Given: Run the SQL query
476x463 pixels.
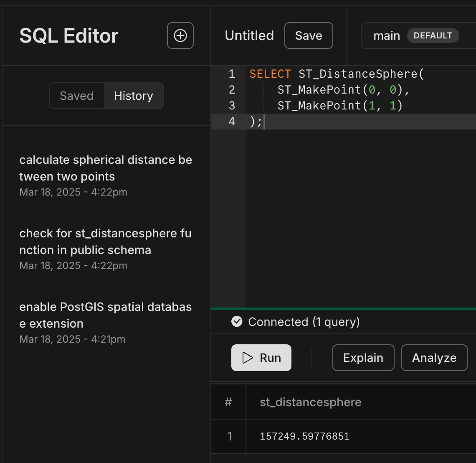Looking at the screenshot, I should click(261, 358).
